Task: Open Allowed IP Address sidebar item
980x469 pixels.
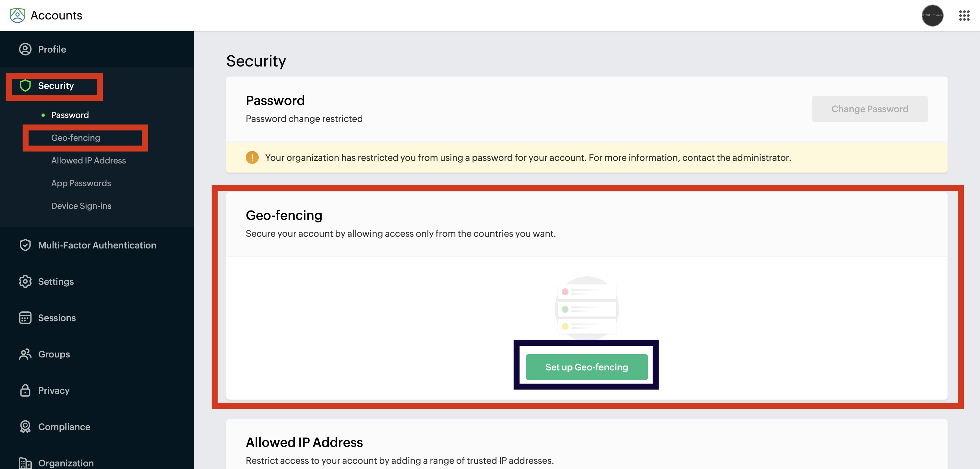Action: pyautogui.click(x=88, y=161)
